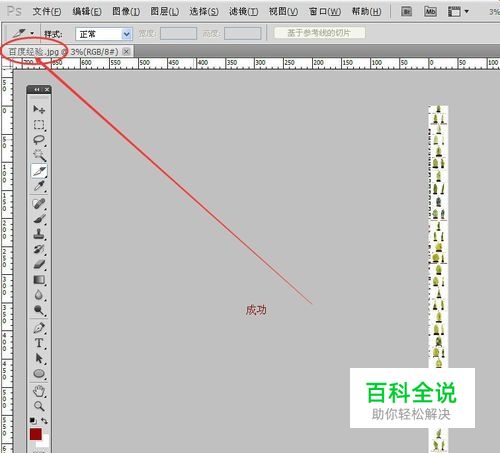The height and width of the screenshot is (453, 500).
Task: Collapse the toolbox with double-arrow button
Action: coord(37,89)
